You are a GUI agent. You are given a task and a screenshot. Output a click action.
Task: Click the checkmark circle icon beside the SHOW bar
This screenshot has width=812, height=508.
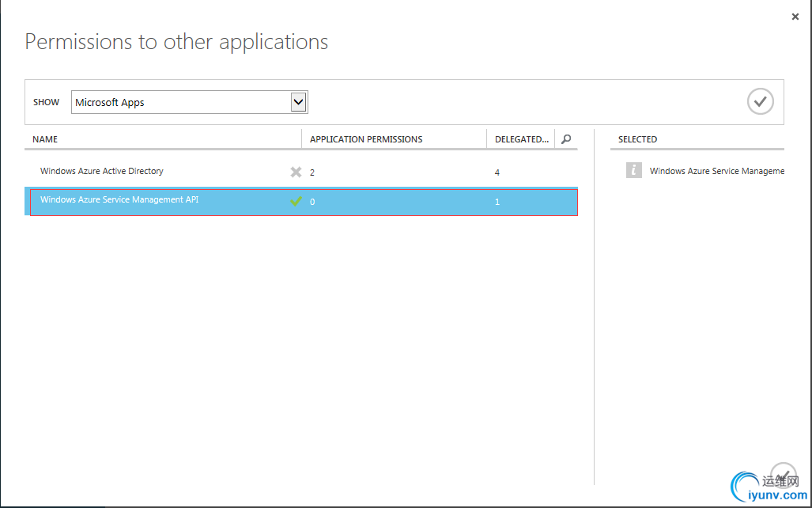(761, 101)
